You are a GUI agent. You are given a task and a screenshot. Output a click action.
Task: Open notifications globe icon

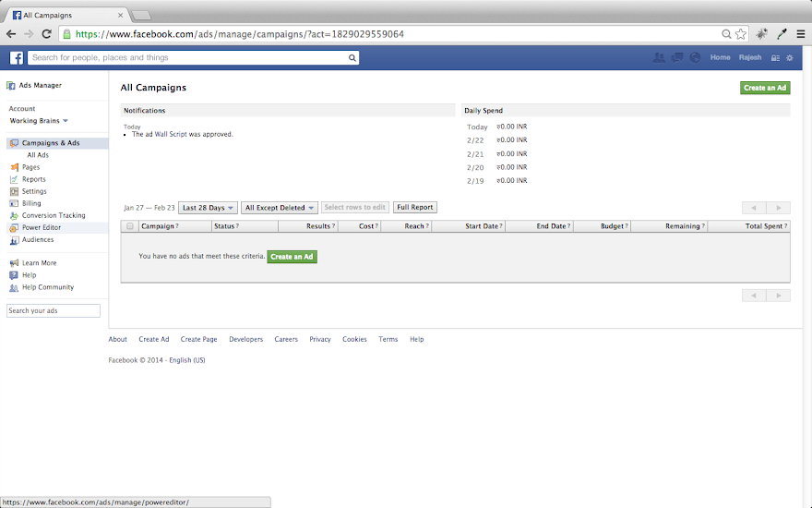(x=695, y=57)
